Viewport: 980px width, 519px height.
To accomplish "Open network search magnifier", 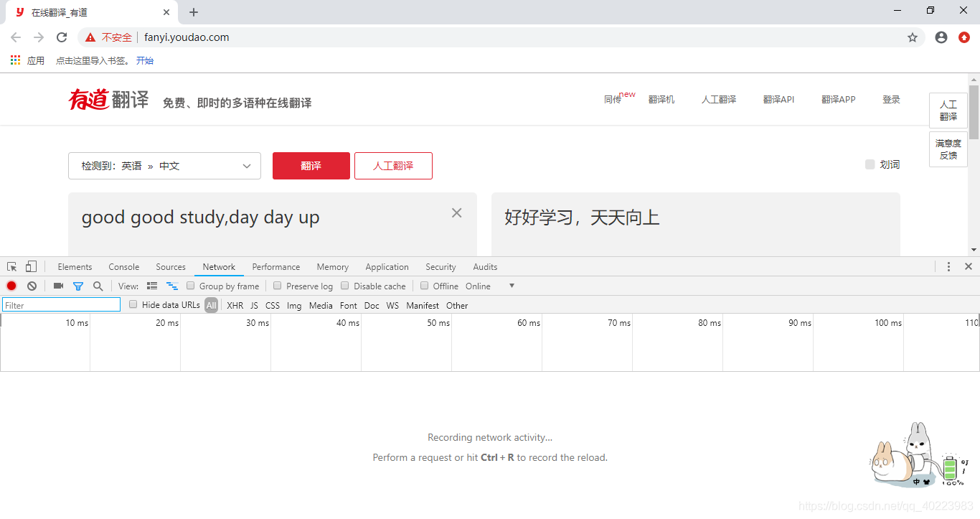I will [x=98, y=286].
